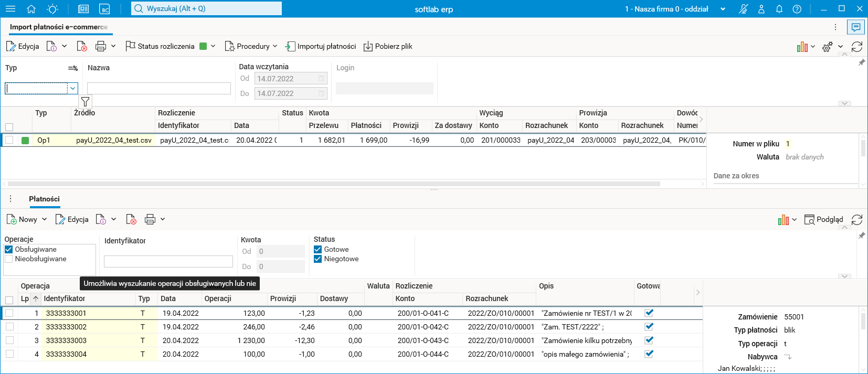Viewport: 868px width, 374px height.
Task: Expand the Nowy button dropdown arrow
Action: pos(44,219)
